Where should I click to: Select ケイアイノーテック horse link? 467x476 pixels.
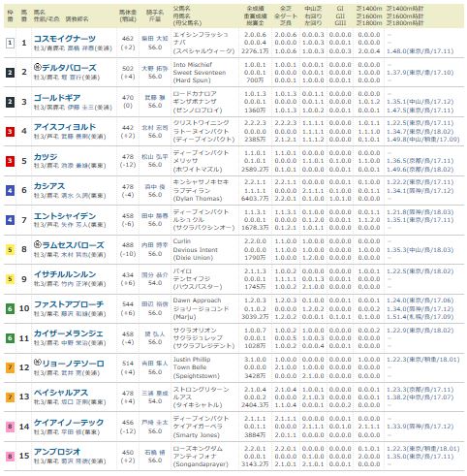[69, 423]
